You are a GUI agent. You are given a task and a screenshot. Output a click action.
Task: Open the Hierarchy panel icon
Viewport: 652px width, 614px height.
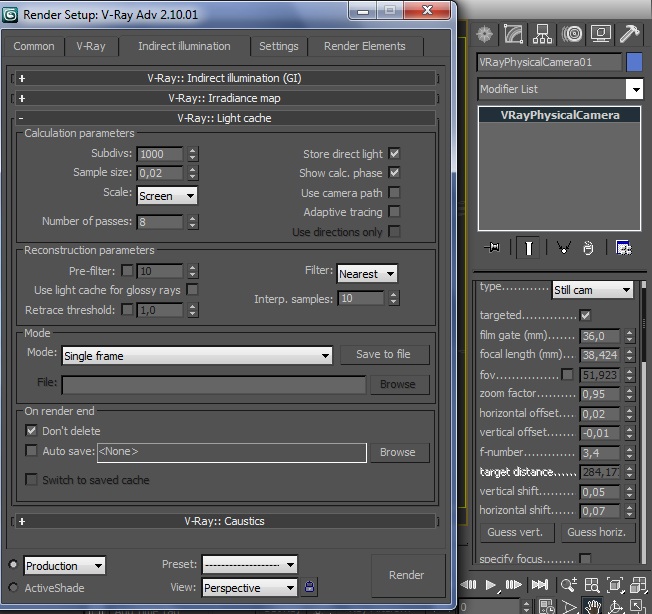[542, 34]
